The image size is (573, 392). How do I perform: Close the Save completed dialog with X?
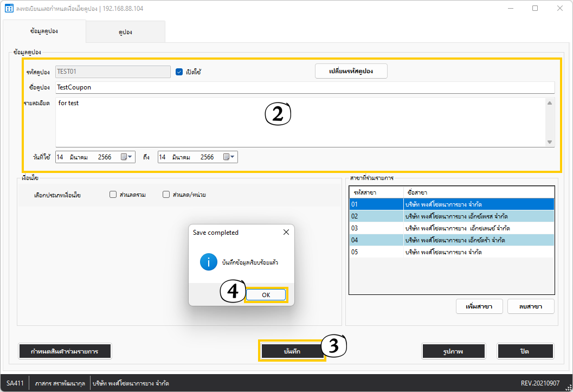click(x=286, y=232)
